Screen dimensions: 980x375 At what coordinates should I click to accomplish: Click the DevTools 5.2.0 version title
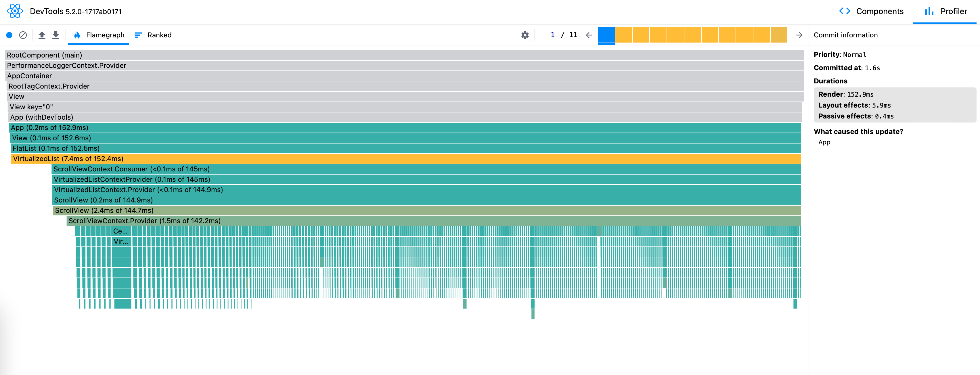pos(76,12)
